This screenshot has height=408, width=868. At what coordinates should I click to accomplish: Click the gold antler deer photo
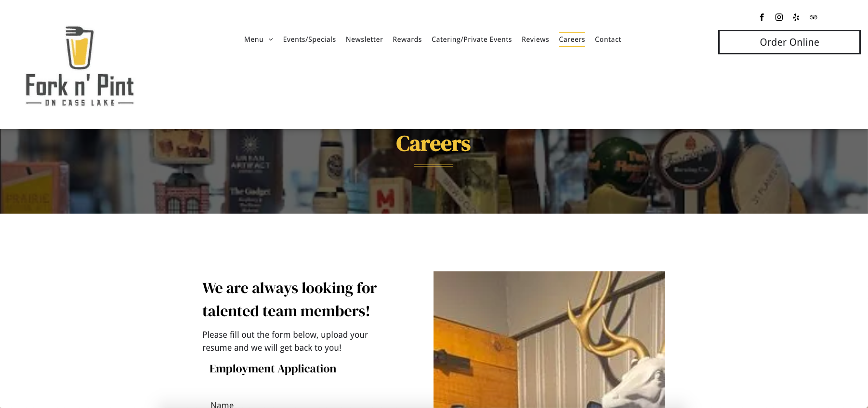(x=549, y=340)
